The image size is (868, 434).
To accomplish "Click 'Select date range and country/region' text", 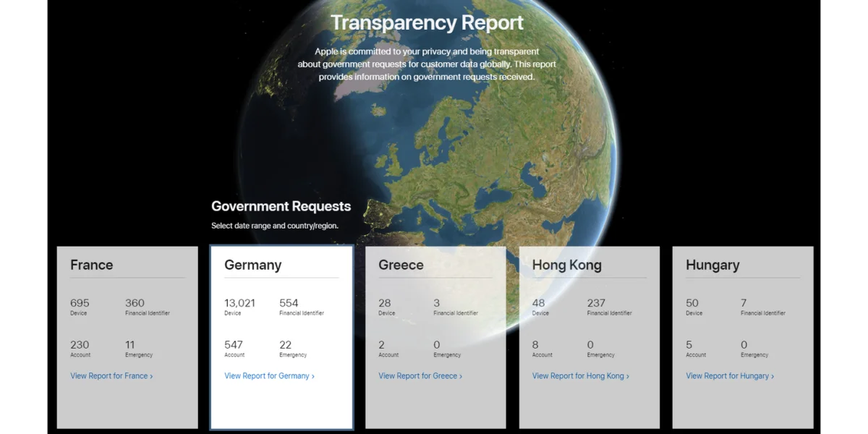I will [x=275, y=226].
